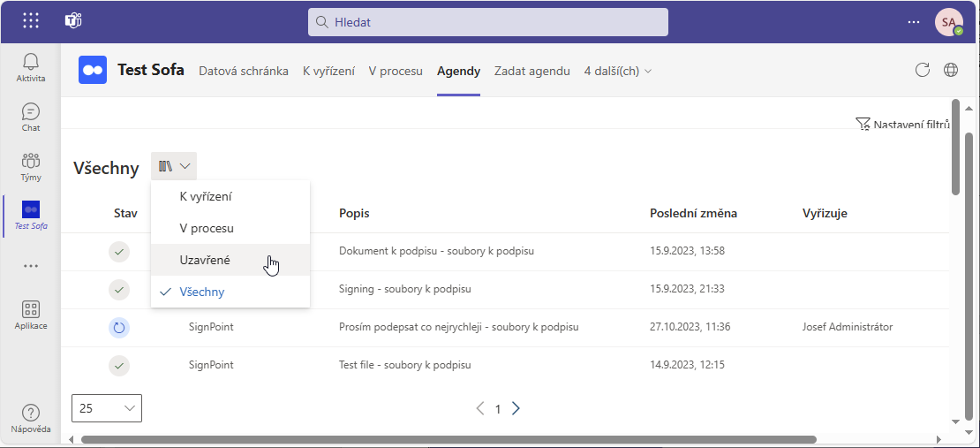Click date 14.9.2023, 12:15
This screenshot has height=448, width=980.
click(687, 365)
